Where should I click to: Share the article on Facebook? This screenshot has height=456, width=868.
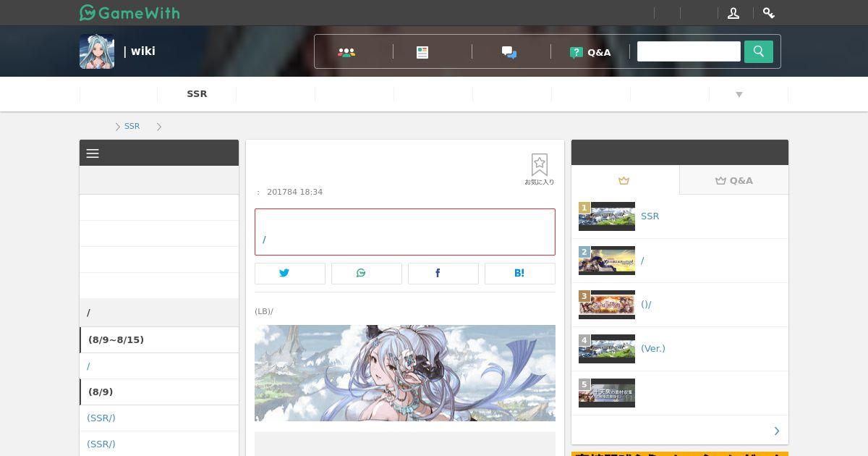click(443, 274)
